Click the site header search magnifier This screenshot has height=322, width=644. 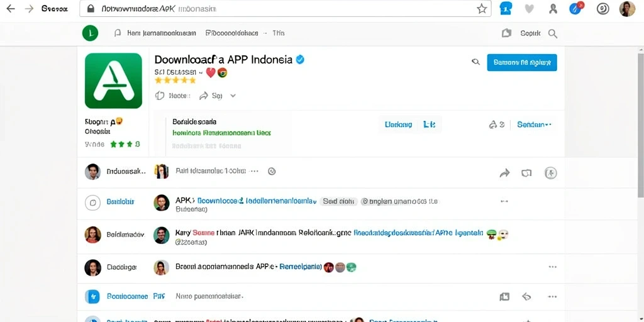(x=553, y=34)
